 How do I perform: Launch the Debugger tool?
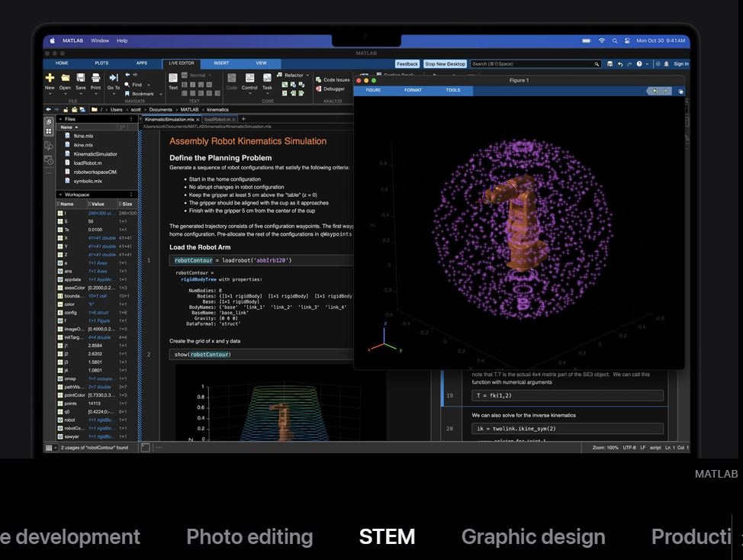pyautogui.click(x=333, y=89)
